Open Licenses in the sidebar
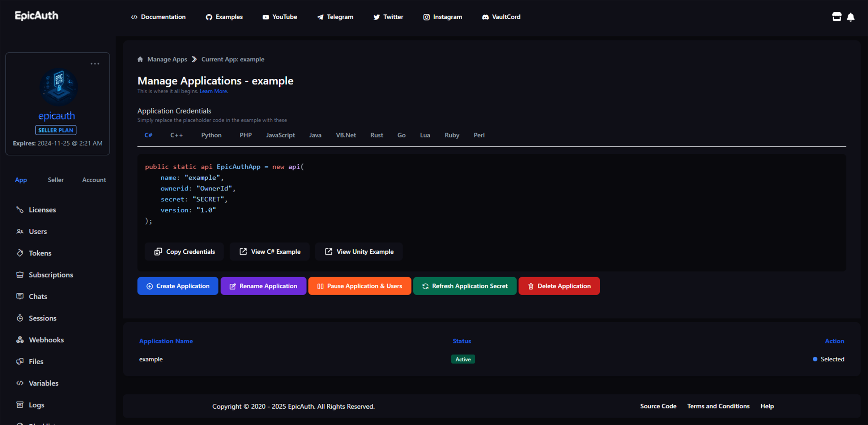This screenshot has width=868, height=425. [36, 210]
